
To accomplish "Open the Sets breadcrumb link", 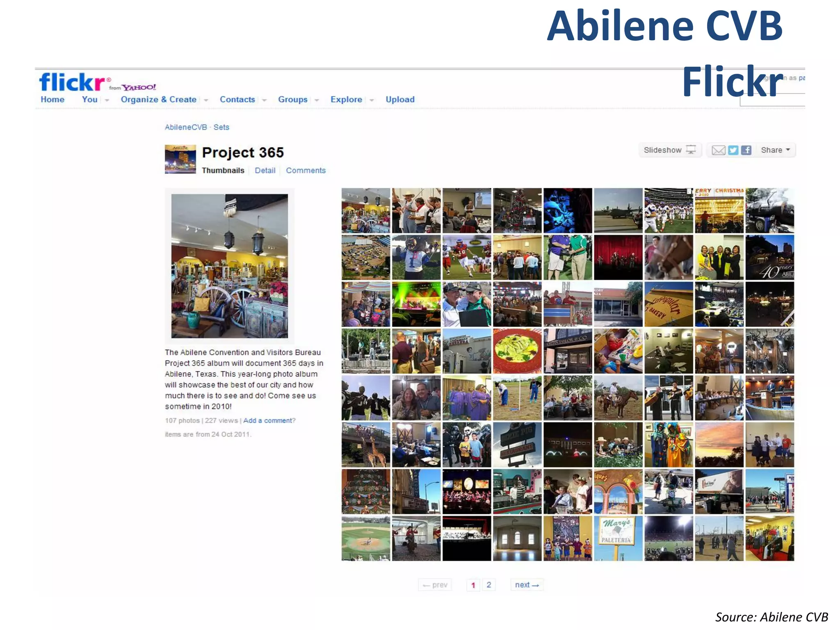I will pyautogui.click(x=221, y=127).
